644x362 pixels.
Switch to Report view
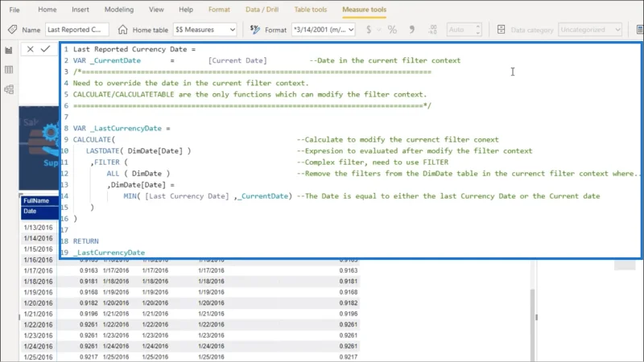click(x=9, y=50)
